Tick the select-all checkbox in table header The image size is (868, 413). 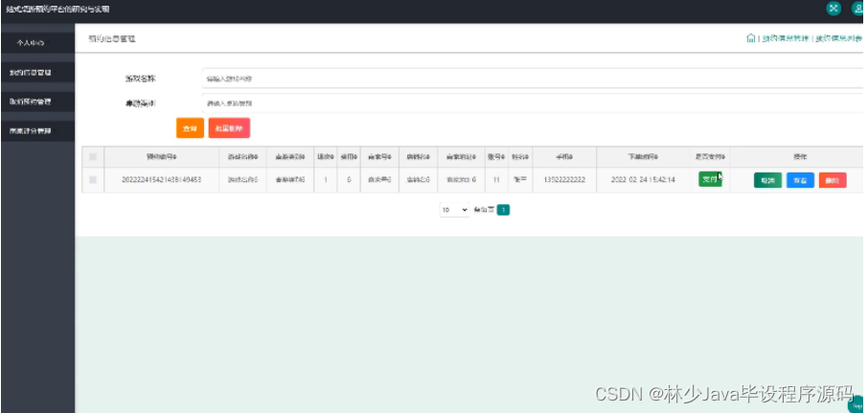point(93,157)
